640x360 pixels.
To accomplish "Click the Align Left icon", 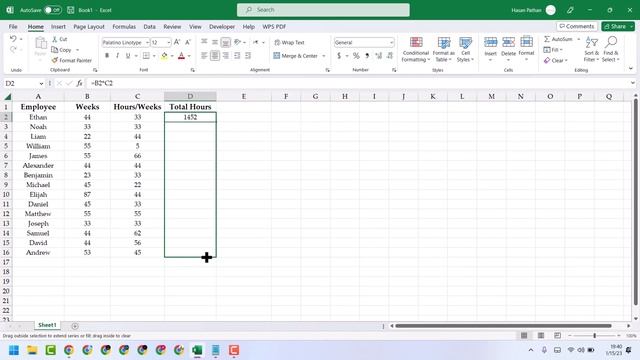I will (x=204, y=56).
